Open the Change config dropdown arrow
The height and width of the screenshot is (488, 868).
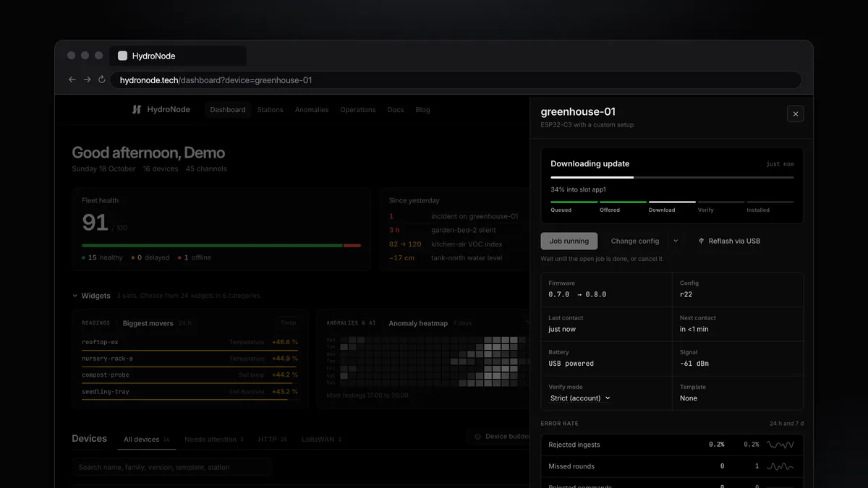[x=676, y=241]
